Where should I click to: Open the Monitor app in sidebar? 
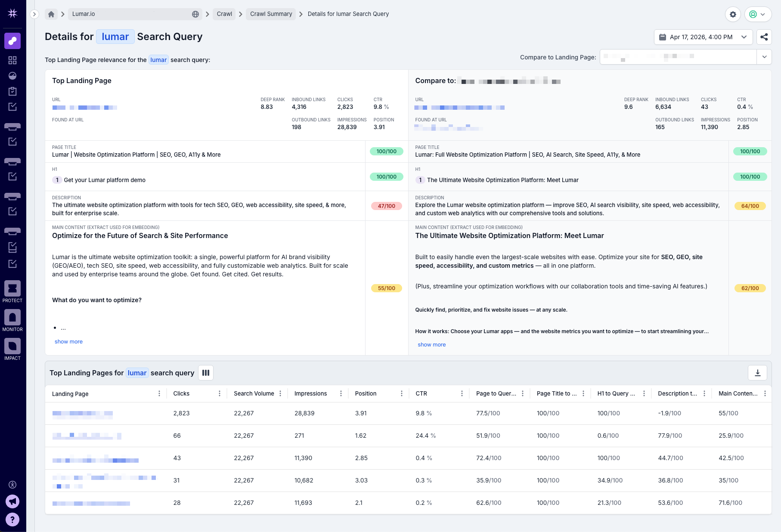(x=12, y=320)
